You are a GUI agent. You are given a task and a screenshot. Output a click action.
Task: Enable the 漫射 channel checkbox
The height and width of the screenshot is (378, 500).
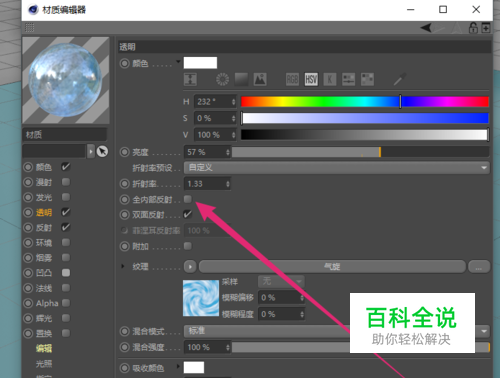pos(66,182)
